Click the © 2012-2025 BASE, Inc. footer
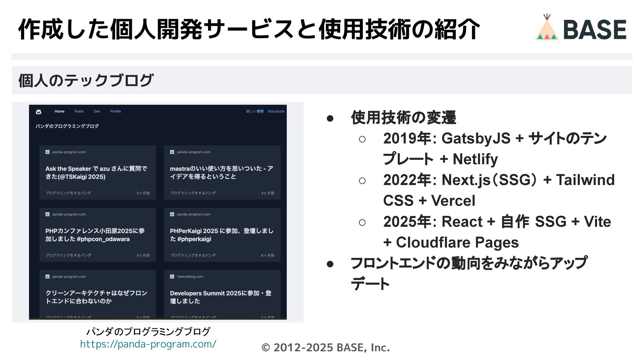The height and width of the screenshot is (362, 644). point(326,348)
